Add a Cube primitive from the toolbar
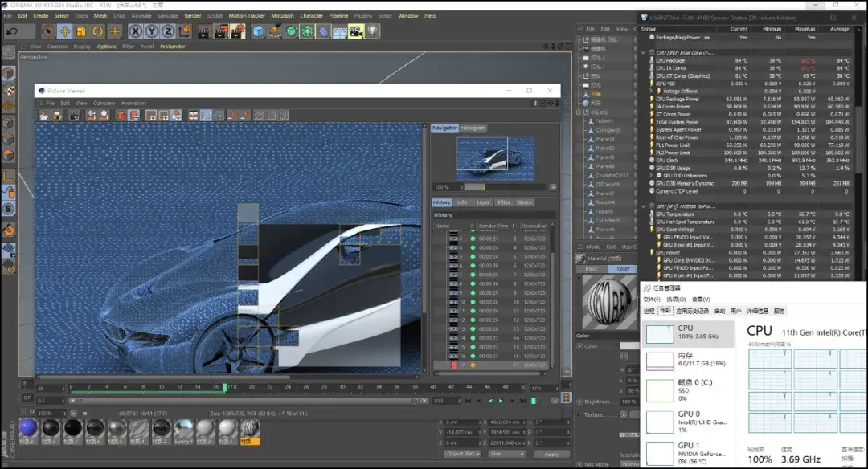Screen dimensions: 868x469 tap(259, 31)
